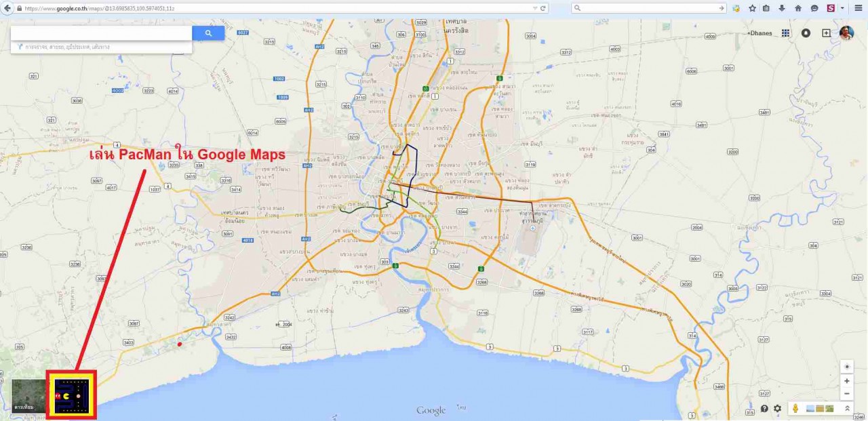Screen dimensions: 868x421
Task: Focus the Google Maps search box
Action: point(102,33)
